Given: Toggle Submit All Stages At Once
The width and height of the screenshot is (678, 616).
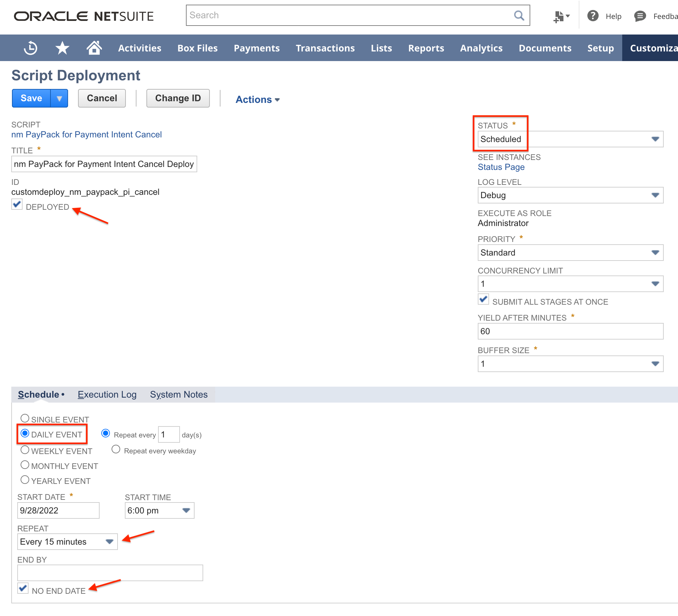Looking at the screenshot, I should point(483,299).
